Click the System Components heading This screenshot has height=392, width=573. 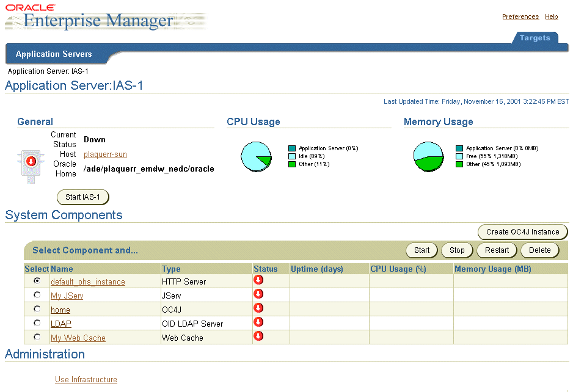click(64, 215)
